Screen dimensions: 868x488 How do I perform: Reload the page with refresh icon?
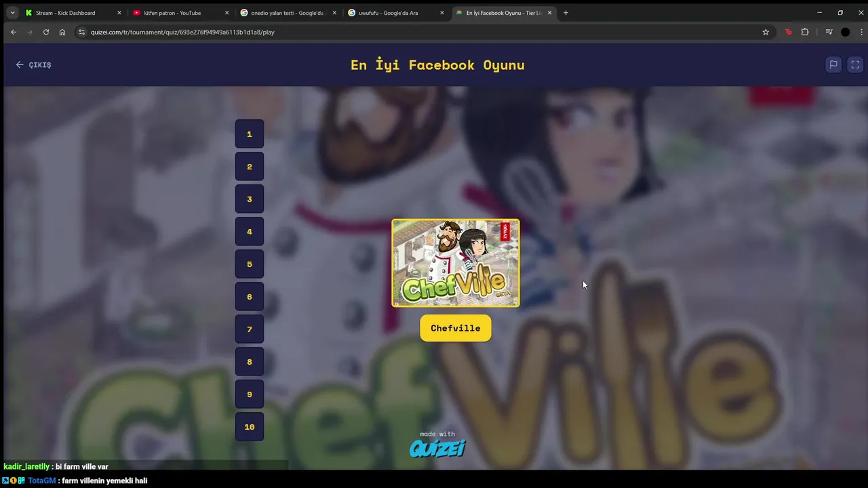coord(45,32)
